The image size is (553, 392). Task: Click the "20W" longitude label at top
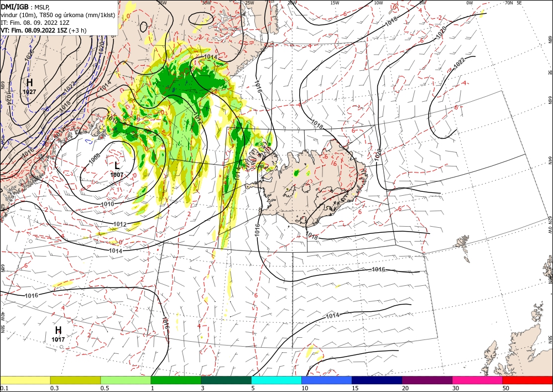tap(292, 3)
